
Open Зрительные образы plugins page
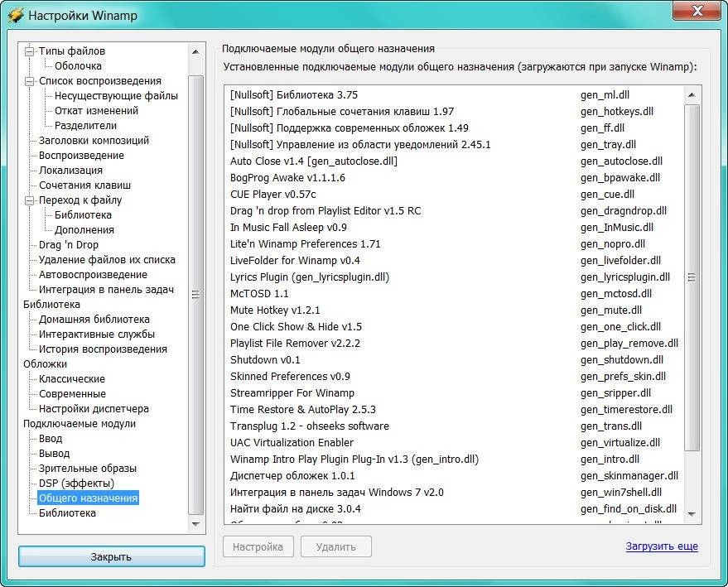tap(87, 469)
